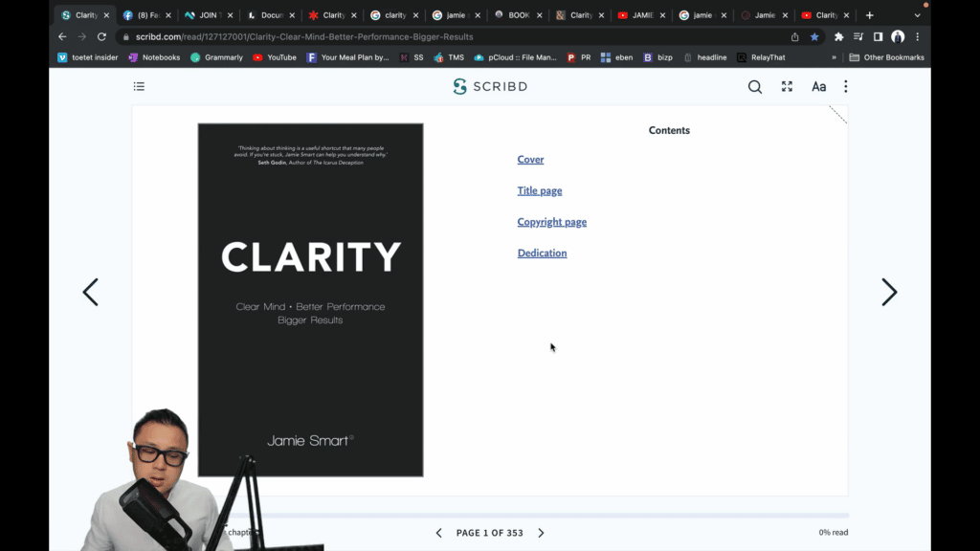
Task: Open the Cover link in Contents
Action: point(530,160)
